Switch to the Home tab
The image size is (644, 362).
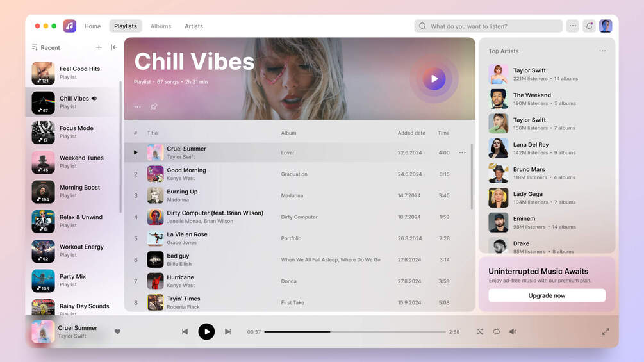pyautogui.click(x=92, y=26)
